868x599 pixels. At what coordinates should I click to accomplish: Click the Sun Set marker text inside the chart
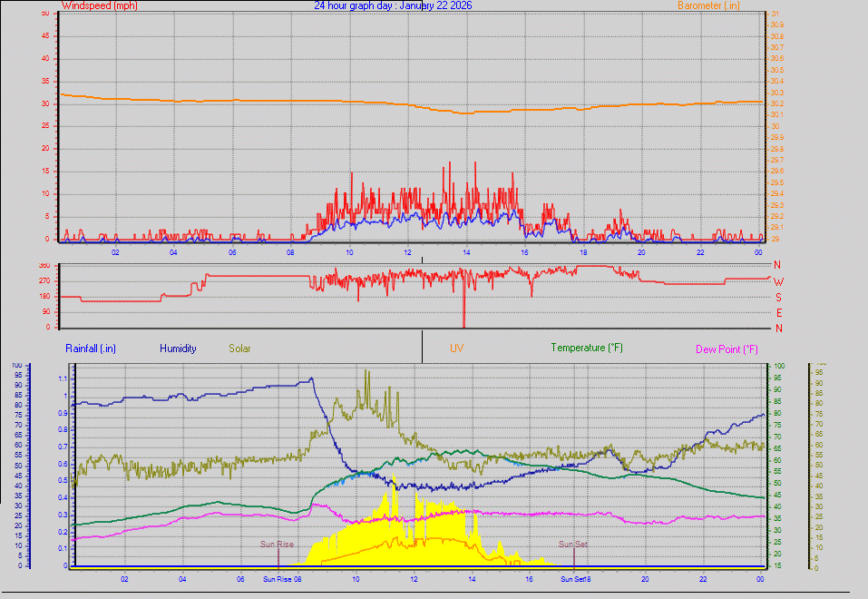[x=573, y=545]
